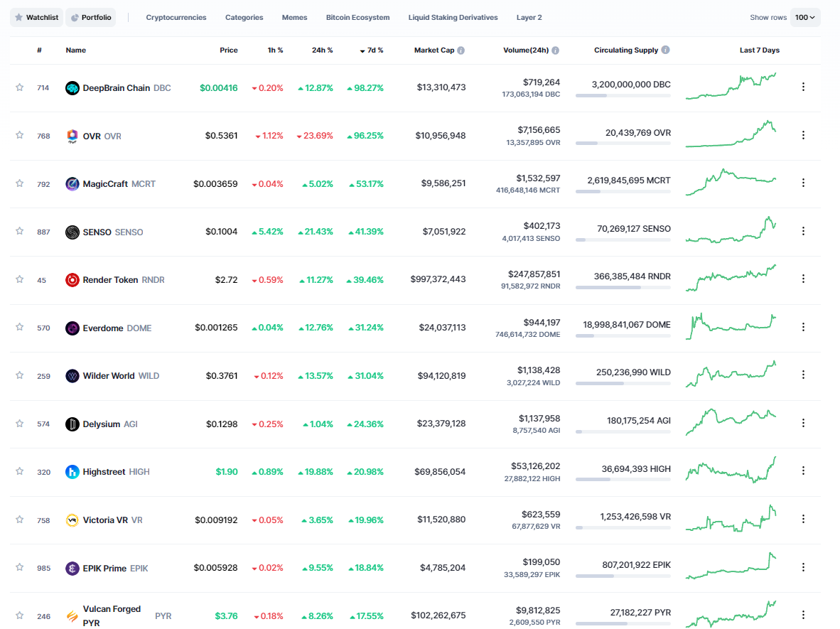840x629 pixels.
Task: Click the Render Token circulating supply bar
Action: click(x=623, y=287)
